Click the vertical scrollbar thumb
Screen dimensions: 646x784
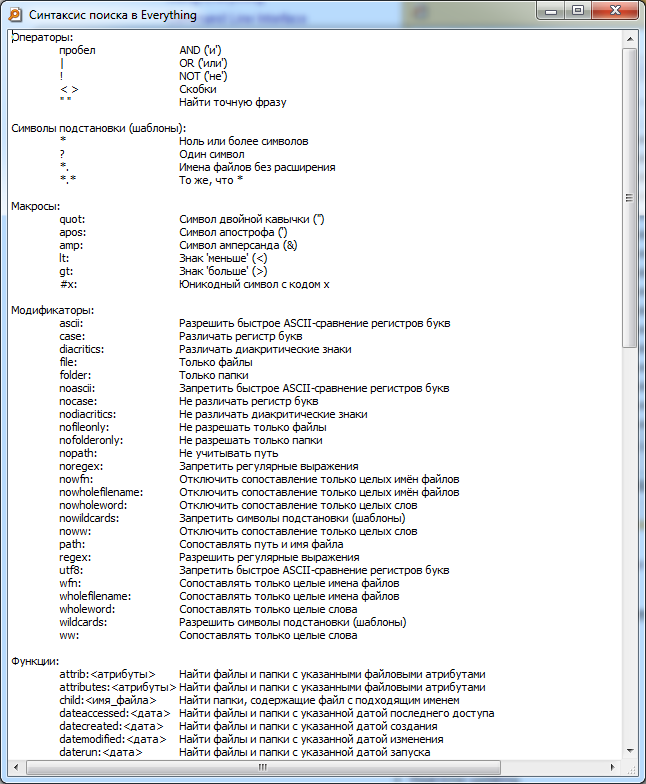pos(630,198)
